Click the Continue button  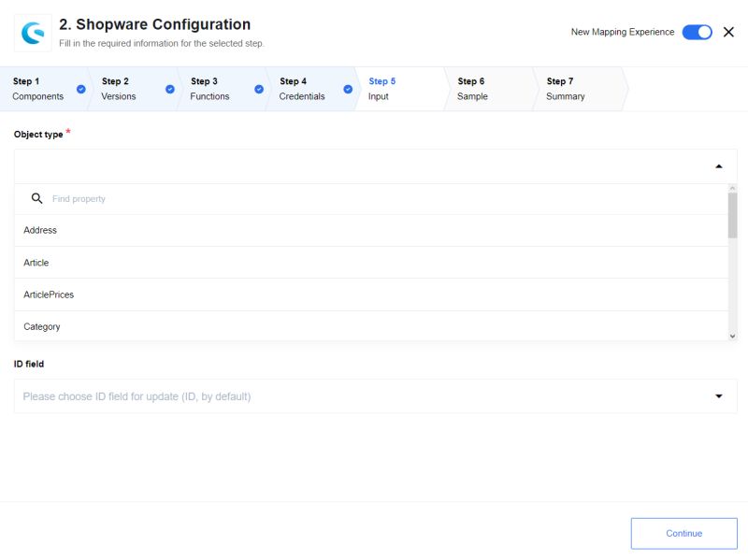(x=684, y=533)
